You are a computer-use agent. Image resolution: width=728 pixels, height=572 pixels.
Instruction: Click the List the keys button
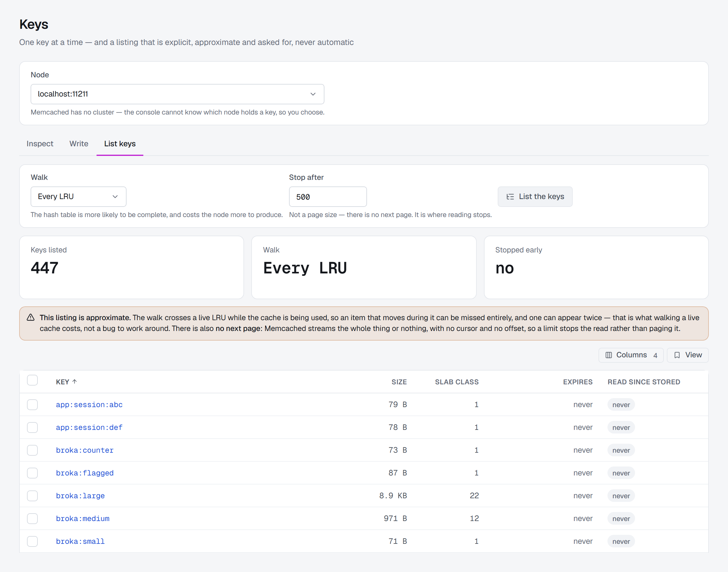(535, 197)
